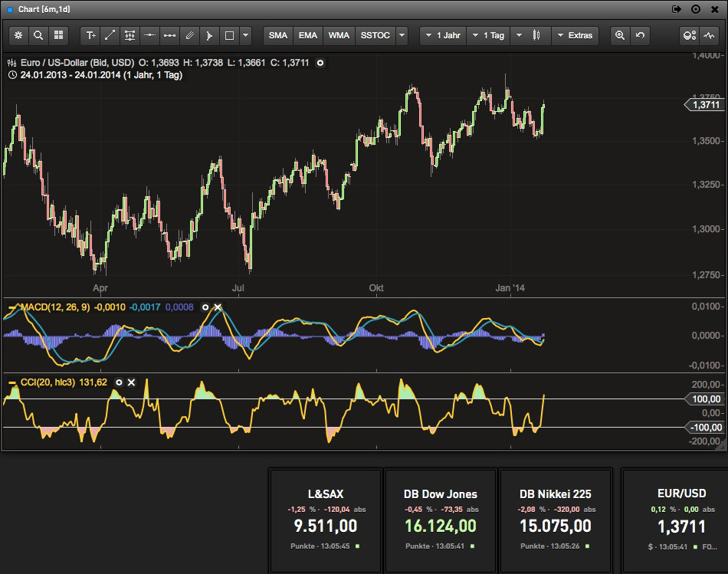Select the rectangle shape drawing tool
This screenshot has height=574, width=728.
229,35
